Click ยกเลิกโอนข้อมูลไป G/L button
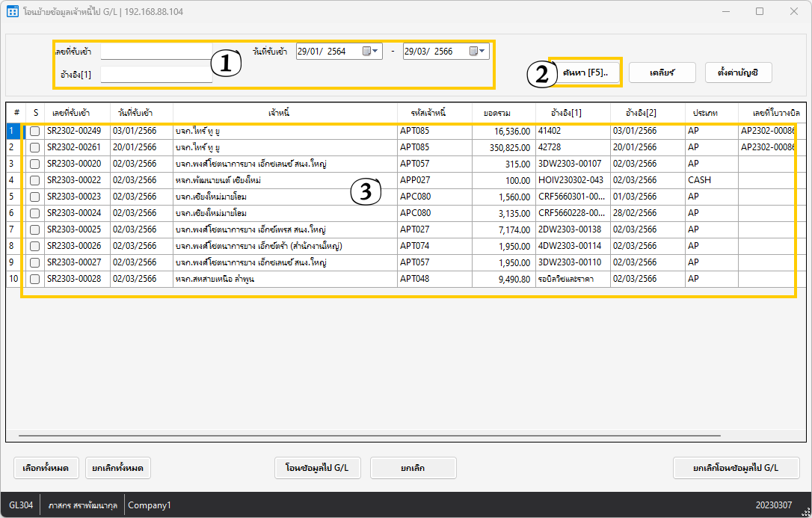The width and height of the screenshot is (812, 518). tap(736, 468)
